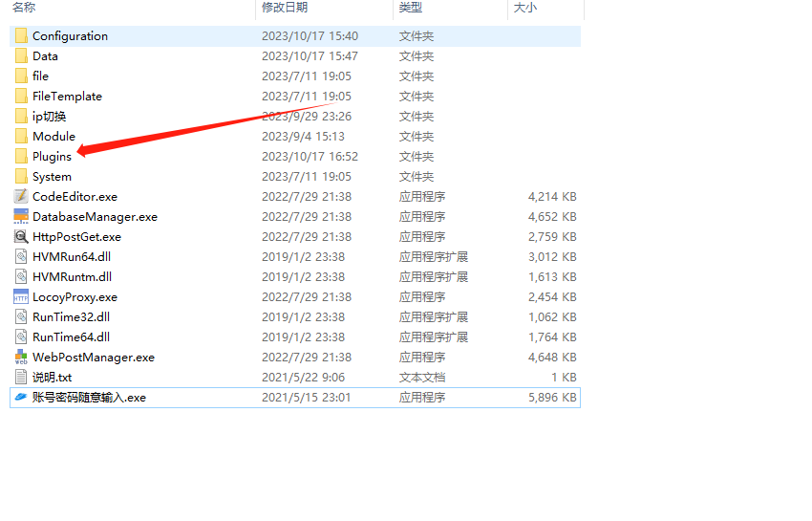The height and width of the screenshot is (521, 812).
Task: Select the 3,012 KB size cell
Action: tap(552, 256)
